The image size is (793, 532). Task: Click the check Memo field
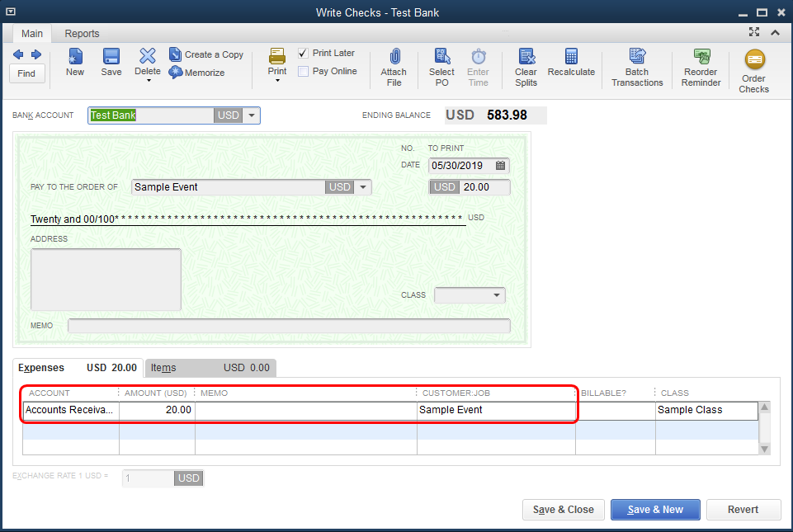[x=289, y=326]
